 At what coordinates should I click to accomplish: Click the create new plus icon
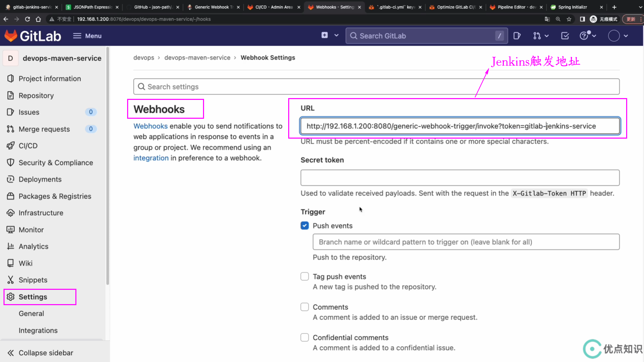pos(325,35)
